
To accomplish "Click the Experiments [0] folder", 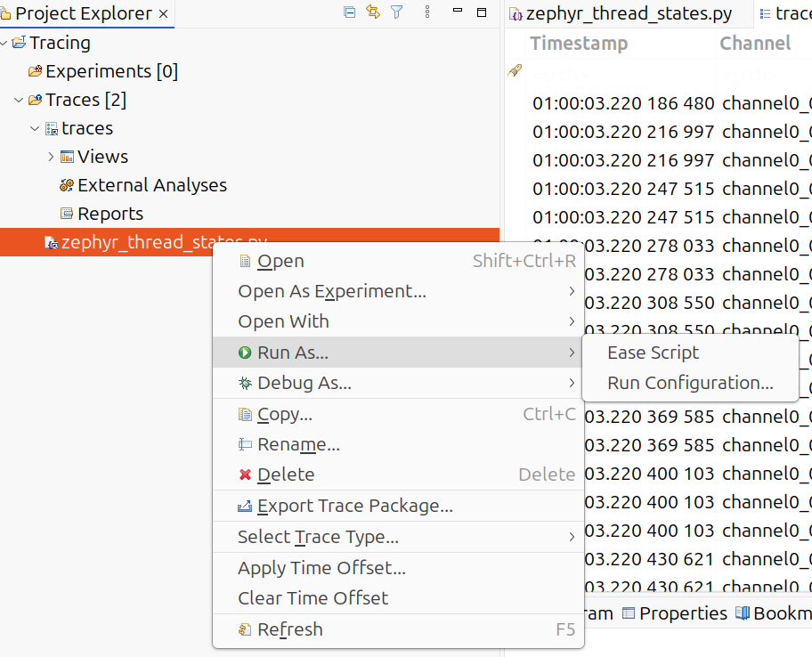I will (x=111, y=71).
